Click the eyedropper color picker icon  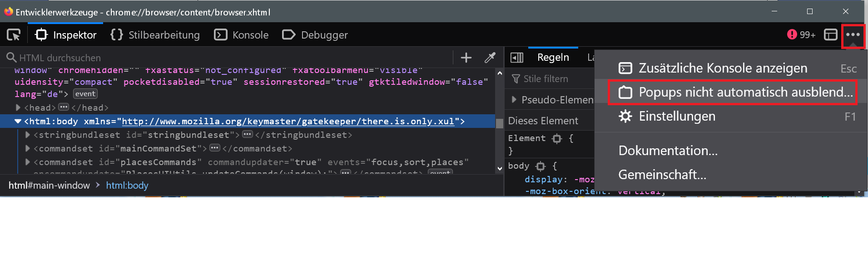pyautogui.click(x=490, y=58)
